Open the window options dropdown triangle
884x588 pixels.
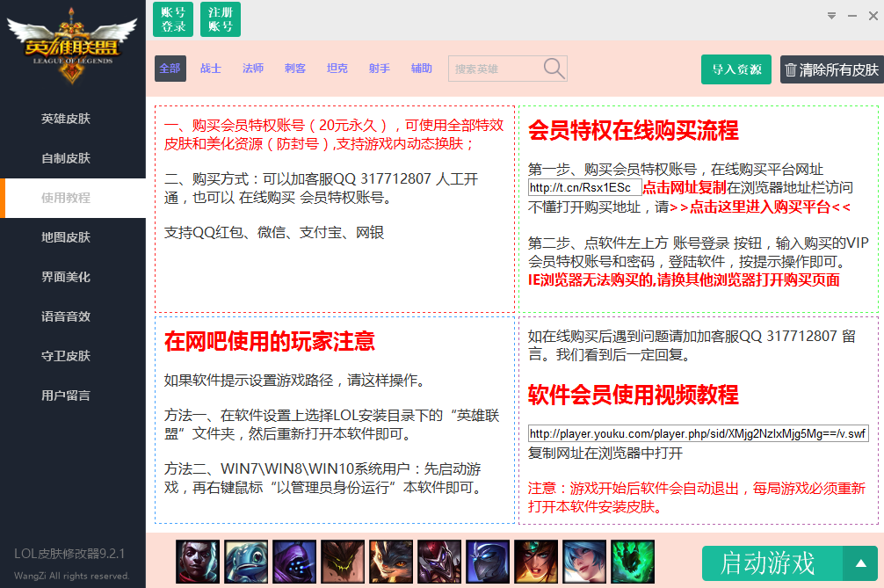pos(831,16)
